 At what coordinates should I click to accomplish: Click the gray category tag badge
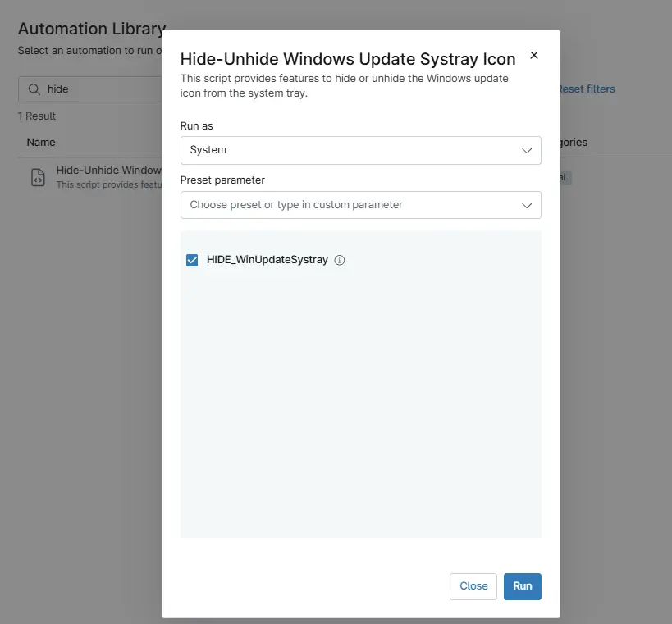click(565, 177)
